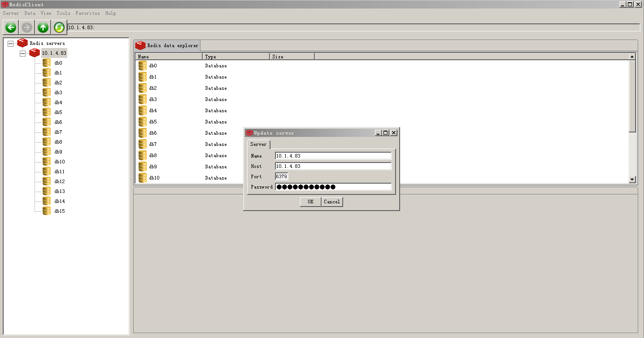Click the data explorer vertical scrollbar thumb
The width and height of the screenshot is (644, 338).
(x=632, y=96)
